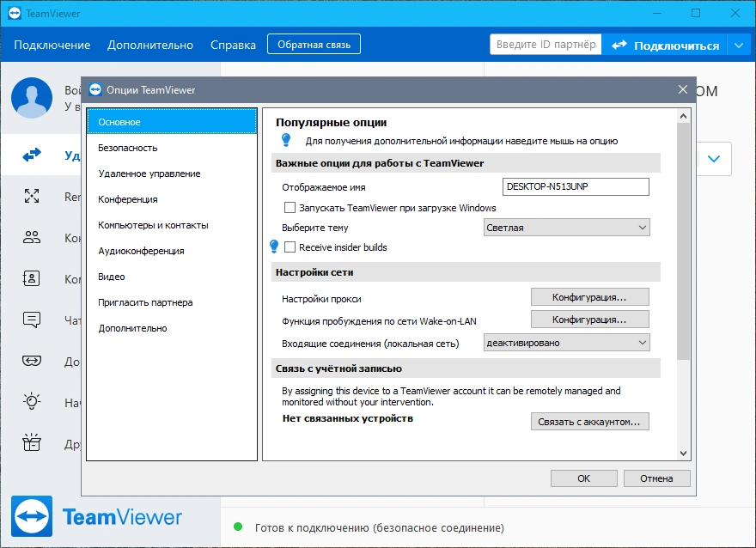Click the TeamViewer icon in main title bar
Screen dimensions: 756x548
point(15,14)
